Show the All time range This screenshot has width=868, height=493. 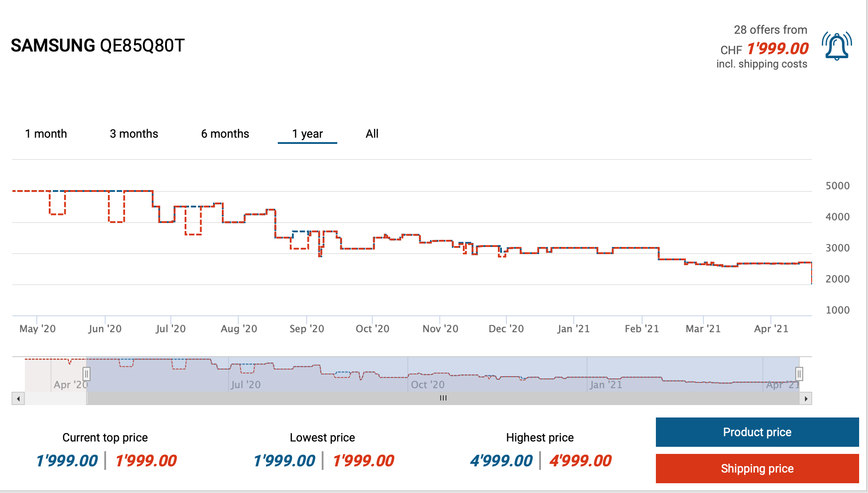tap(372, 134)
